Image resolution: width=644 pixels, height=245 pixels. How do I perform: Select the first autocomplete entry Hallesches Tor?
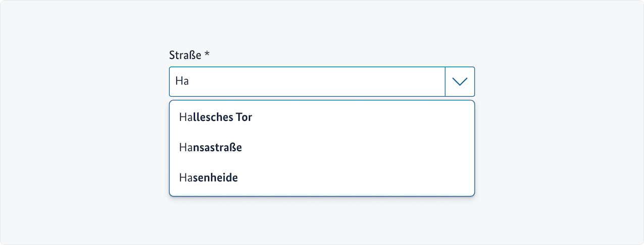click(x=216, y=117)
